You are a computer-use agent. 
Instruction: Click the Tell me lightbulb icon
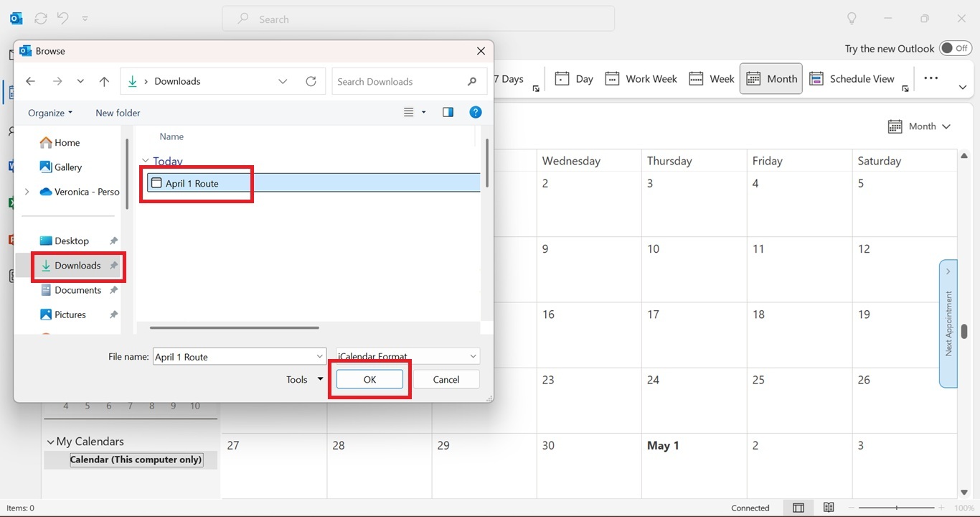pyautogui.click(x=852, y=19)
